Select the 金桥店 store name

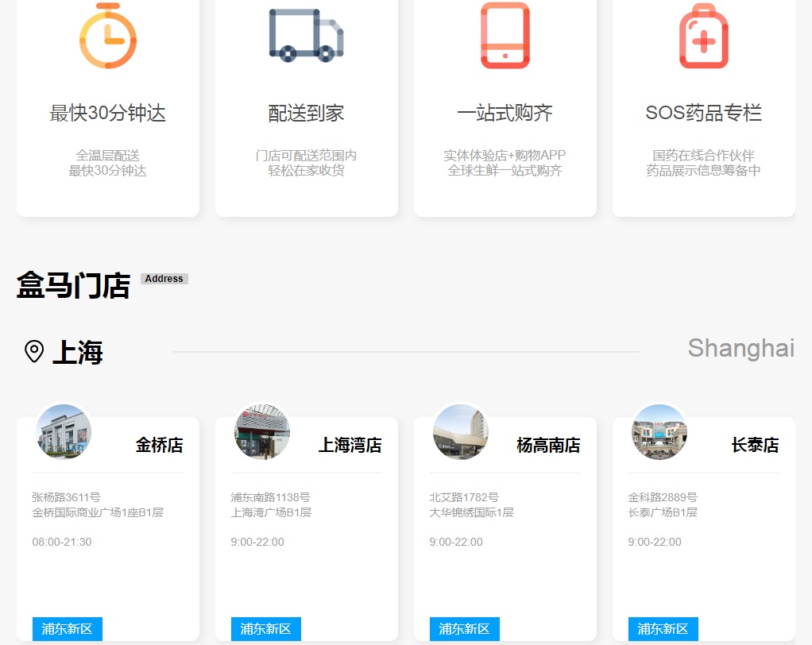point(160,445)
